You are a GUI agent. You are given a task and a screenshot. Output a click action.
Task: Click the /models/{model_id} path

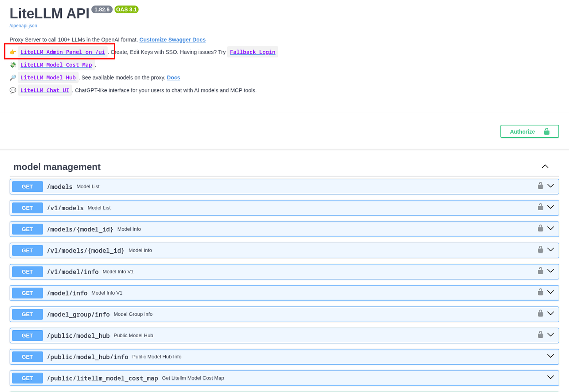tap(80, 229)
